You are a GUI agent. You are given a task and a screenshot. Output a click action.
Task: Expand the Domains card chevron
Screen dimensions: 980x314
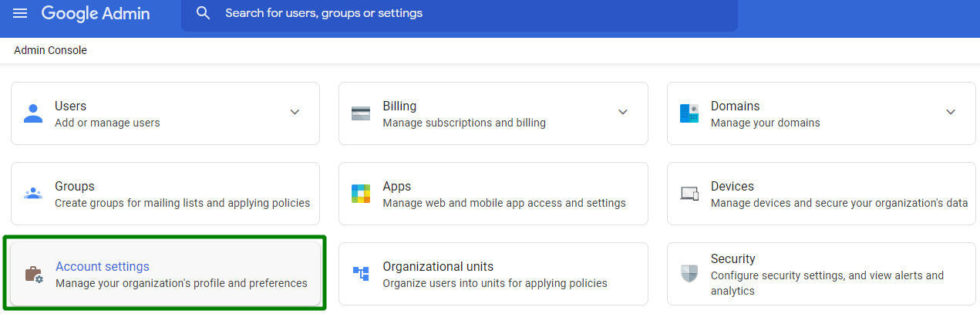[951, 113]
